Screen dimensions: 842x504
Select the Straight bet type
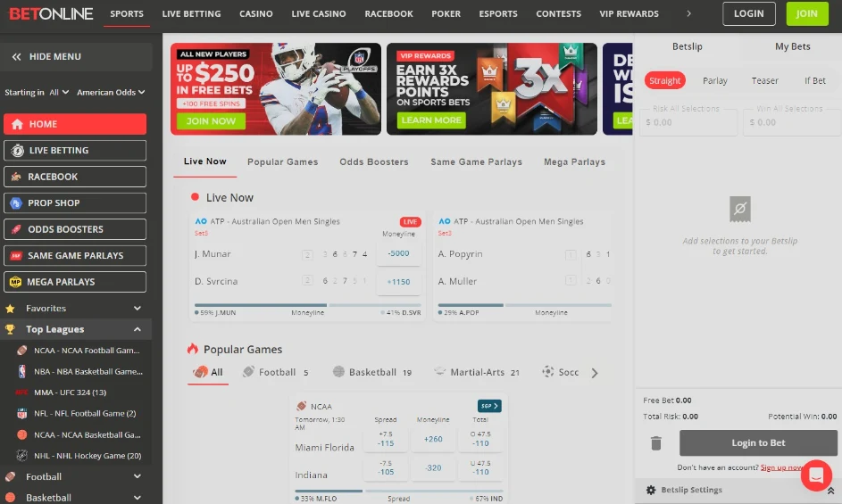(665, 80)
